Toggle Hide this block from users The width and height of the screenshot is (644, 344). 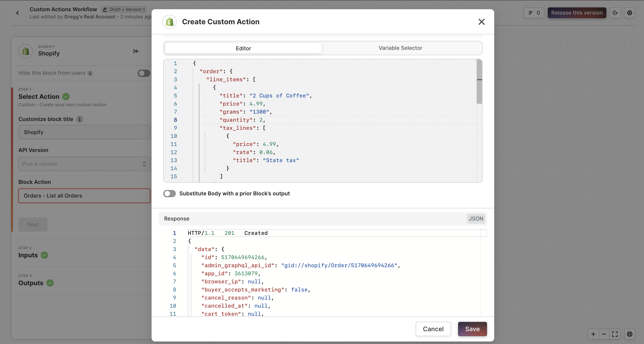144,73
